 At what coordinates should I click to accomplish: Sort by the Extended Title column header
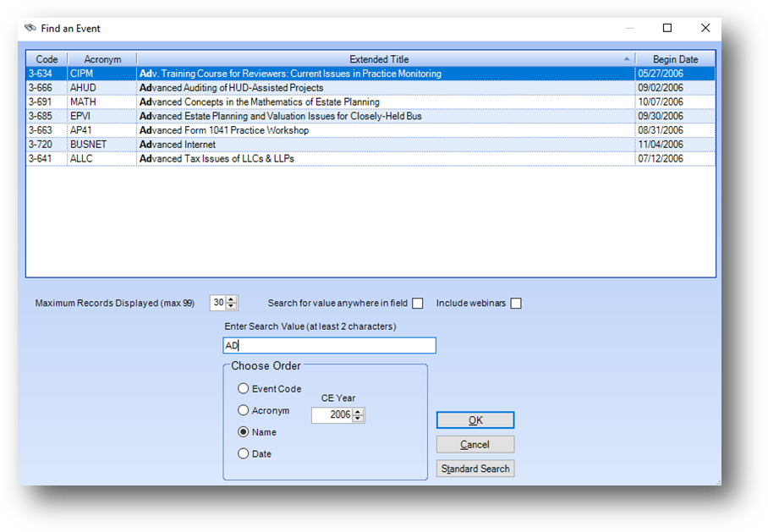click(386, 59)
